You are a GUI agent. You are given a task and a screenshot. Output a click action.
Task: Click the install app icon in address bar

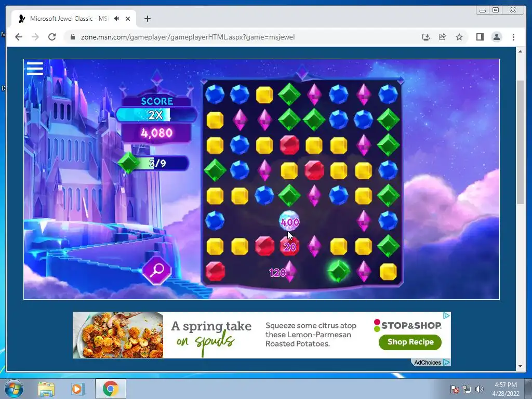point(426,37)
